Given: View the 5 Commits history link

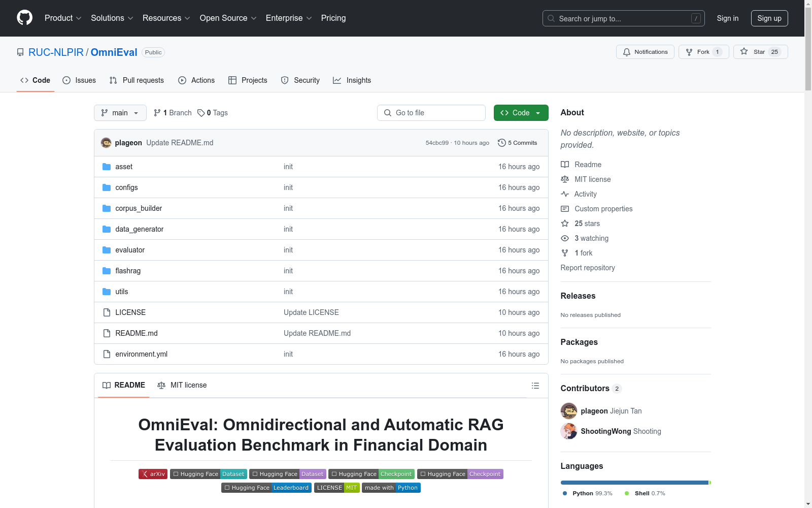Looking at the screenshot, I should pyautogui.click(x=517, y=143).
